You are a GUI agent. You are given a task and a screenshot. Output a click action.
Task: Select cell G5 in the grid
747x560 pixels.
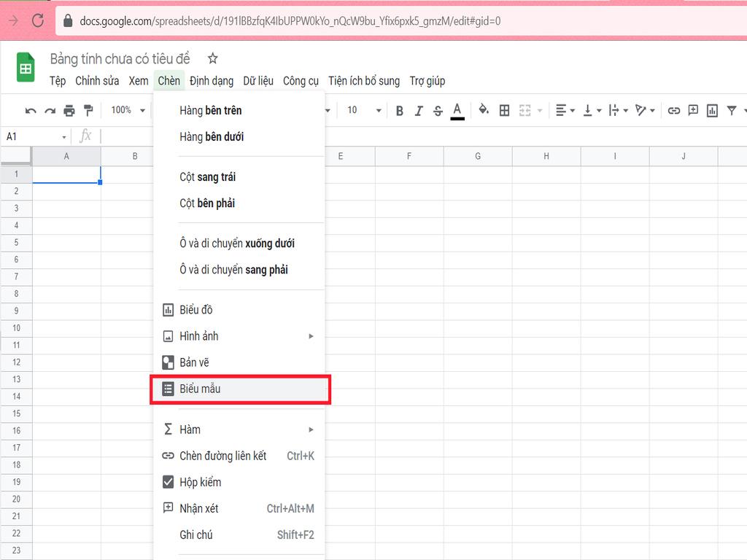tap(478, 242)
